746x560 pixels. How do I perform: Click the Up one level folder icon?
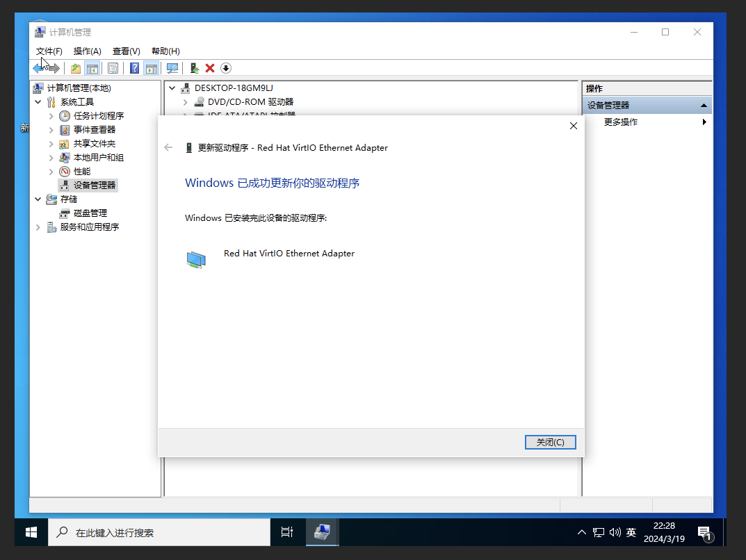[76, 68]
